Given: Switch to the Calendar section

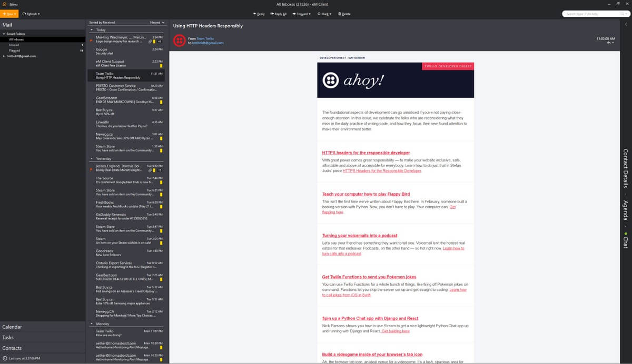Looking at the screenshot, I should tap(42, 327).
